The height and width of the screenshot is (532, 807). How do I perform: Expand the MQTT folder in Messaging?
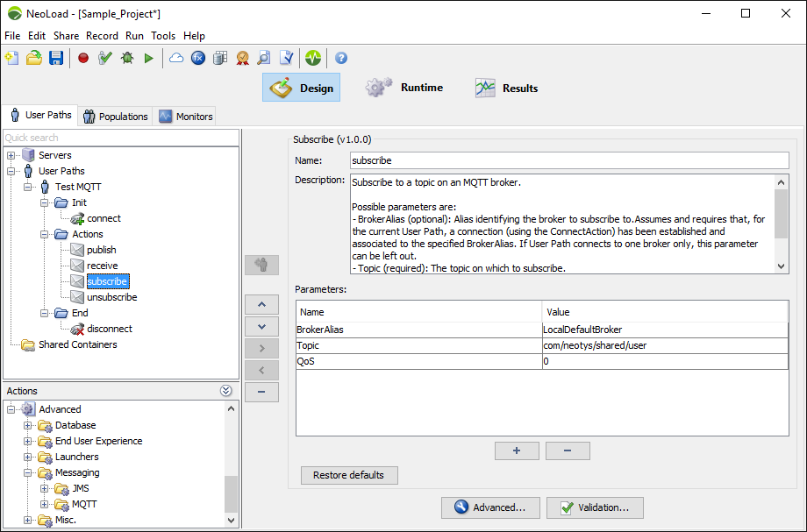(x=45, y=504)
